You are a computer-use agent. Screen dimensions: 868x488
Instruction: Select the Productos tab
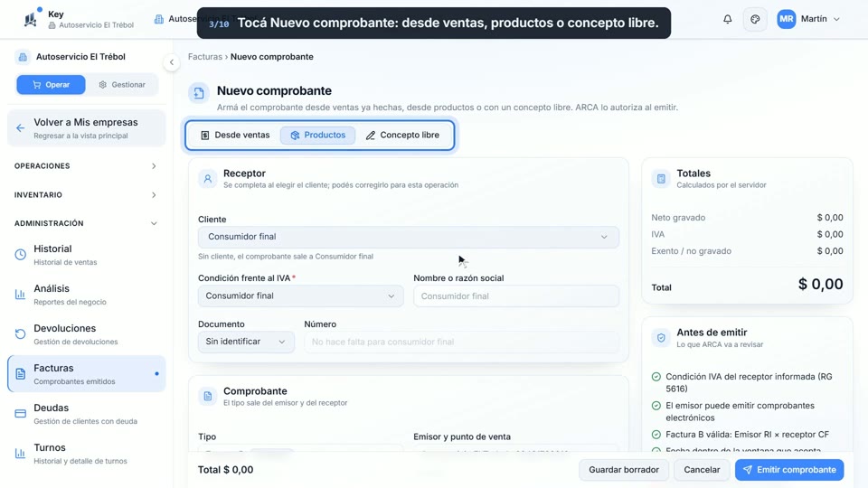point(317,135)
